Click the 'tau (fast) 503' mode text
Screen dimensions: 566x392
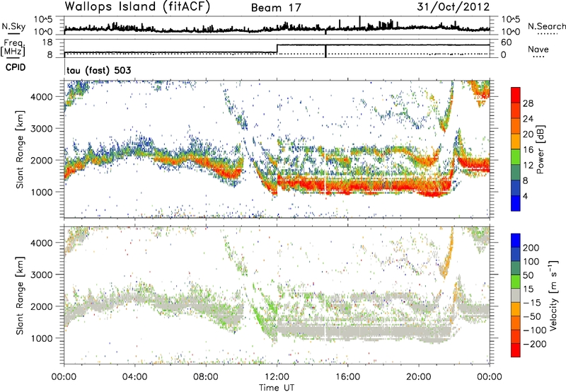click(x=98, y=70)
